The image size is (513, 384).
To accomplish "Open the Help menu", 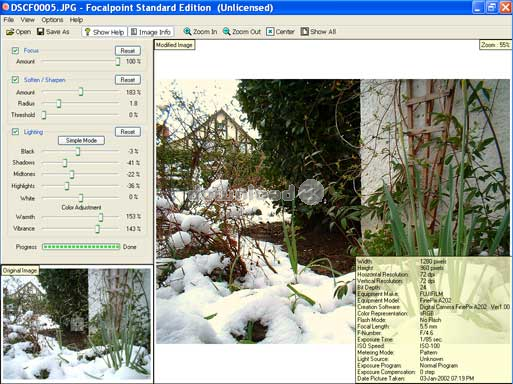I will coord(76,20).
